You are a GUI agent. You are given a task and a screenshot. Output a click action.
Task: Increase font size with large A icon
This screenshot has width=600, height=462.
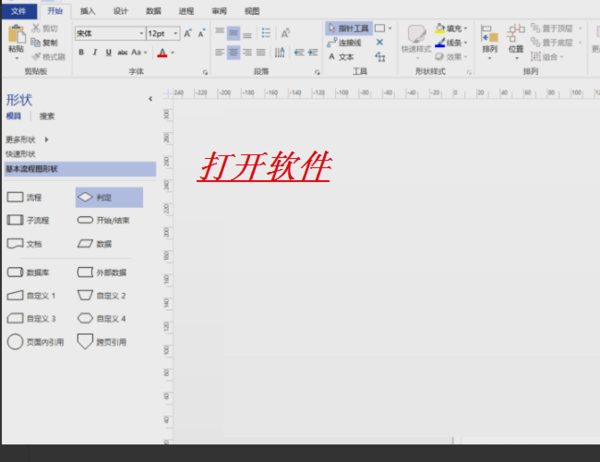click(188, 33)
